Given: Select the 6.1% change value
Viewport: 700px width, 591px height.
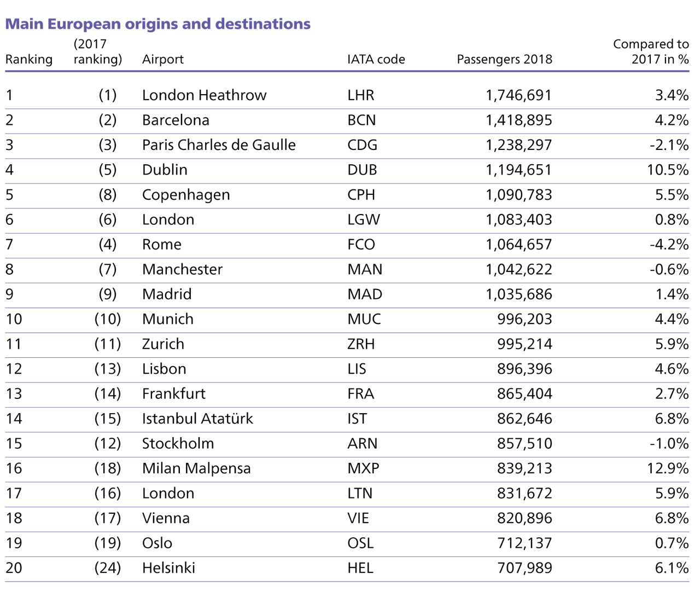Looking at the screenshot, I should [x=672, y=568].
